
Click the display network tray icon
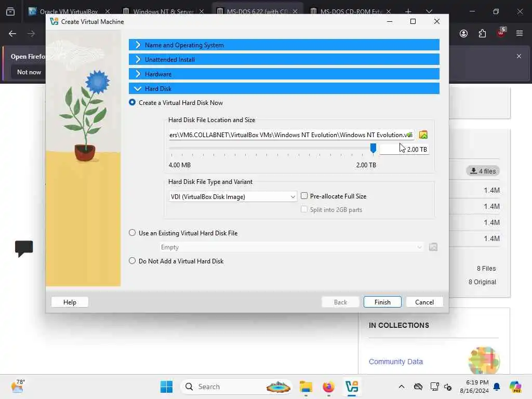[434, 387]
